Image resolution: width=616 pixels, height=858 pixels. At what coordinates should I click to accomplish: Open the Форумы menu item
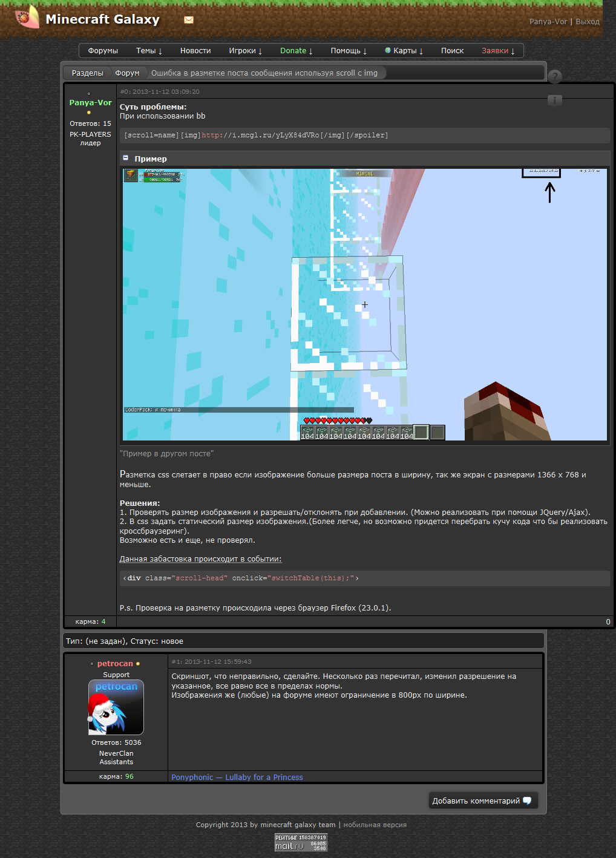click(x=103, y=51)
